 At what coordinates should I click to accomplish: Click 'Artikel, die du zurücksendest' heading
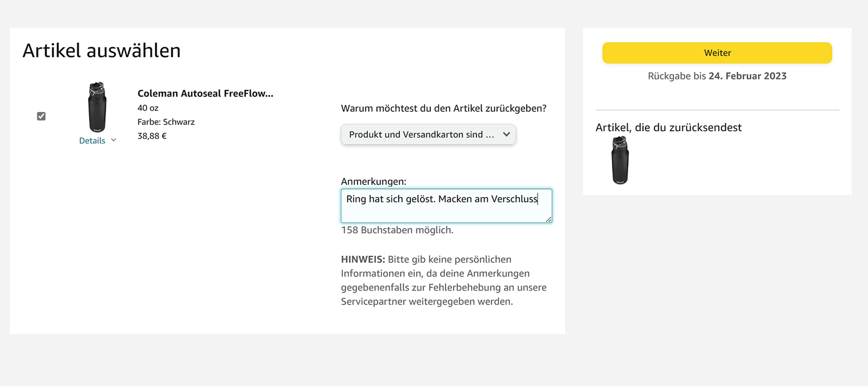[668, 127]
